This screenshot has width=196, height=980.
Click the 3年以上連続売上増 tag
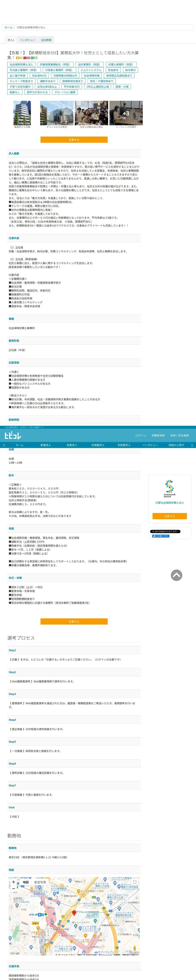(x=98, y=87)
